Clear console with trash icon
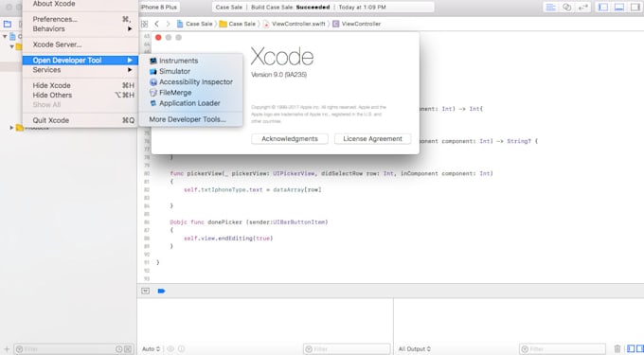The image size is (644, 355). tap(617, 349)
